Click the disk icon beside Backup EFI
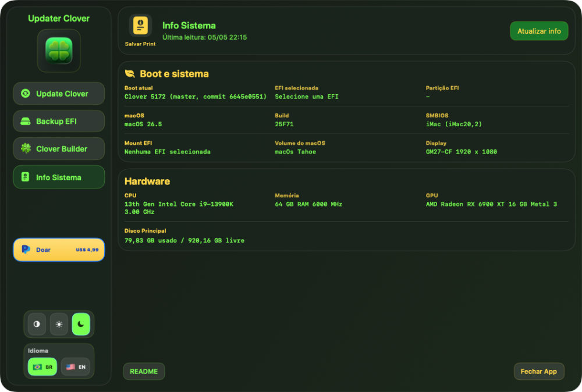The image size is (582, 392). point(25,122)
